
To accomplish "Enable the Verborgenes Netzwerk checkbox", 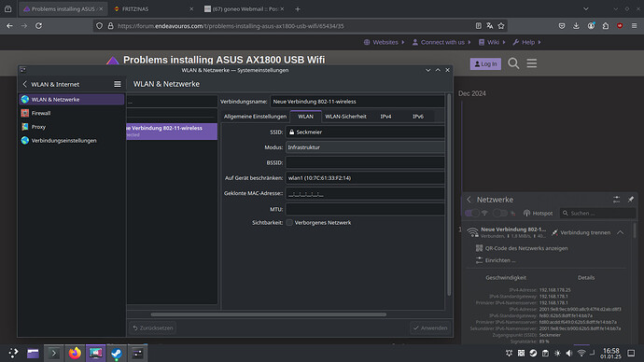I will click(x=289, y=222).
